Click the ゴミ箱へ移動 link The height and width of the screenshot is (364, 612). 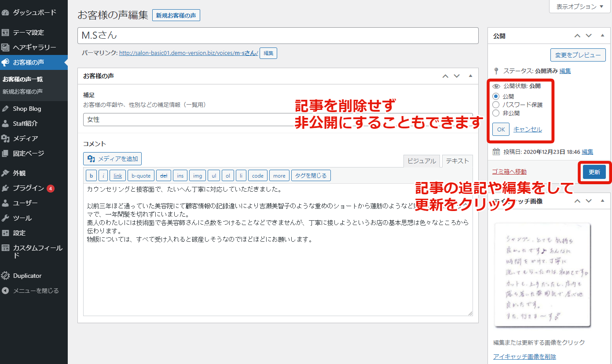509,171
